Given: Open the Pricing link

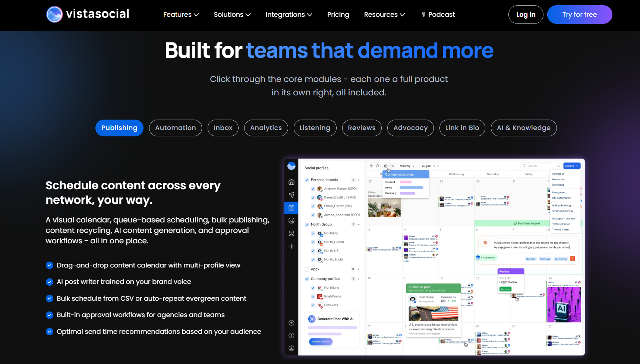Looking at the screenshot, I should [338, 15].
